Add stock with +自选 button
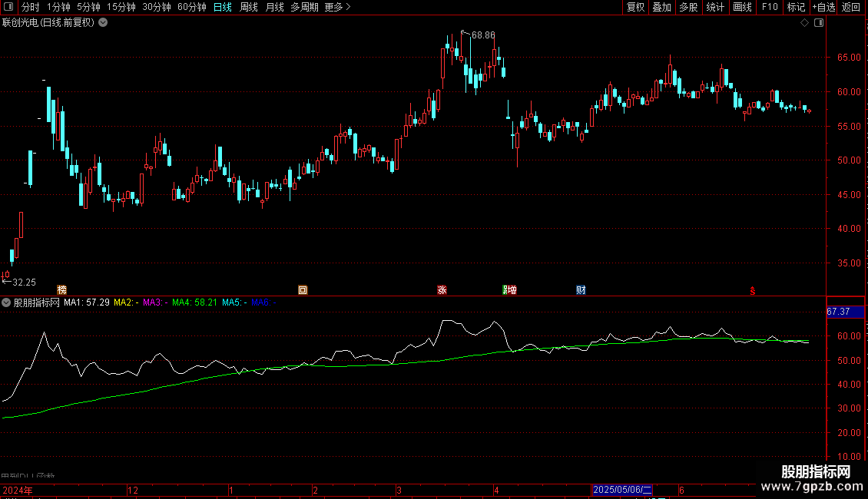Screen dimensions: 868x499 tap(823, 7)
